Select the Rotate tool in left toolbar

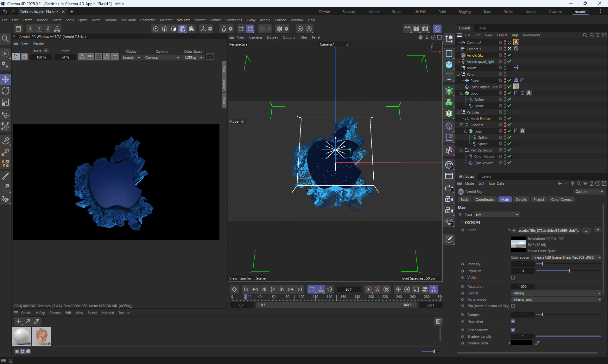pos(5,91)
